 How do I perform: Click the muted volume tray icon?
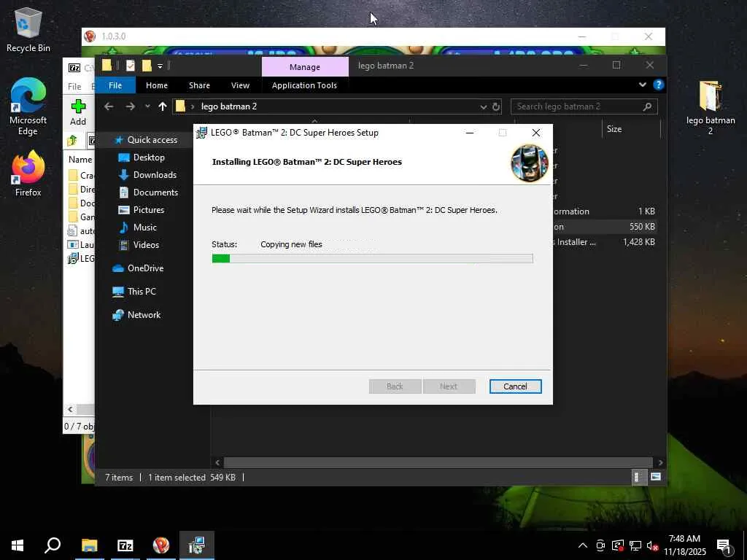(652, 545)
